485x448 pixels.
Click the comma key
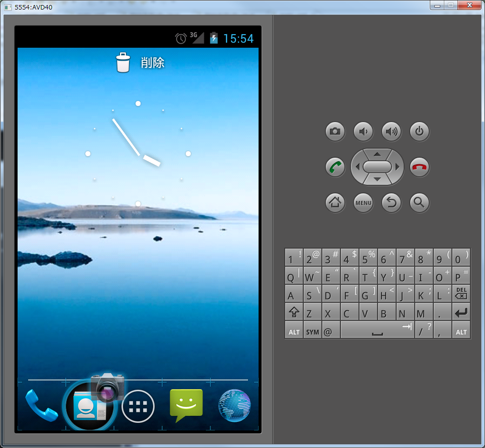442,329
